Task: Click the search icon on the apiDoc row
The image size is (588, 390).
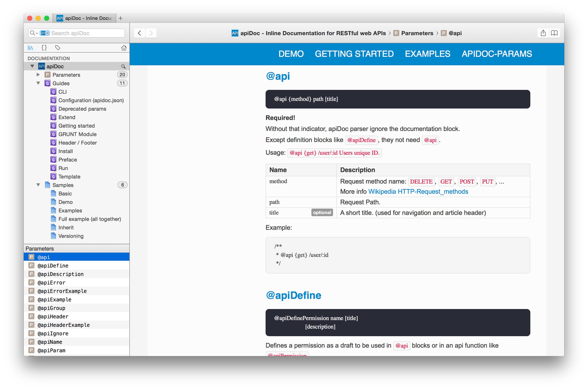Action: coord(124,66)
